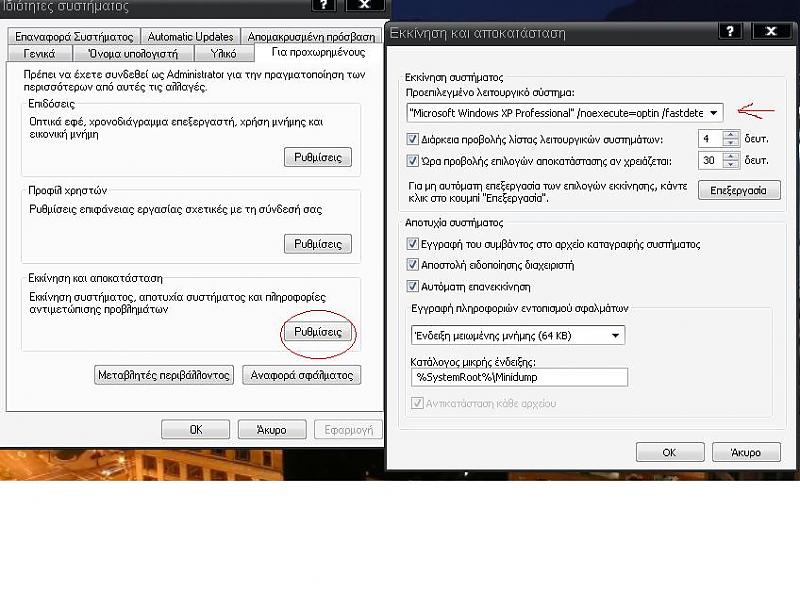Decrease the 30 seconds recovery options spinner
The image size is (800, 592).
[x=731, y=164]
